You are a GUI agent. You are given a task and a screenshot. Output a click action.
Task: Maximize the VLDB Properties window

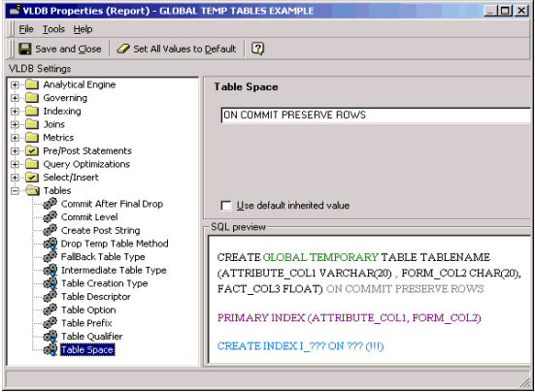504,11
